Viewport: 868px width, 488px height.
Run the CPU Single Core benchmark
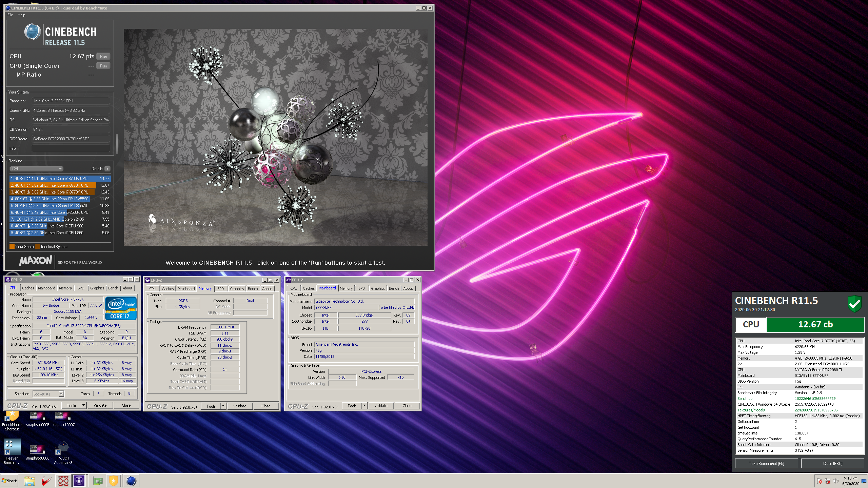click(x=103, y=66)
